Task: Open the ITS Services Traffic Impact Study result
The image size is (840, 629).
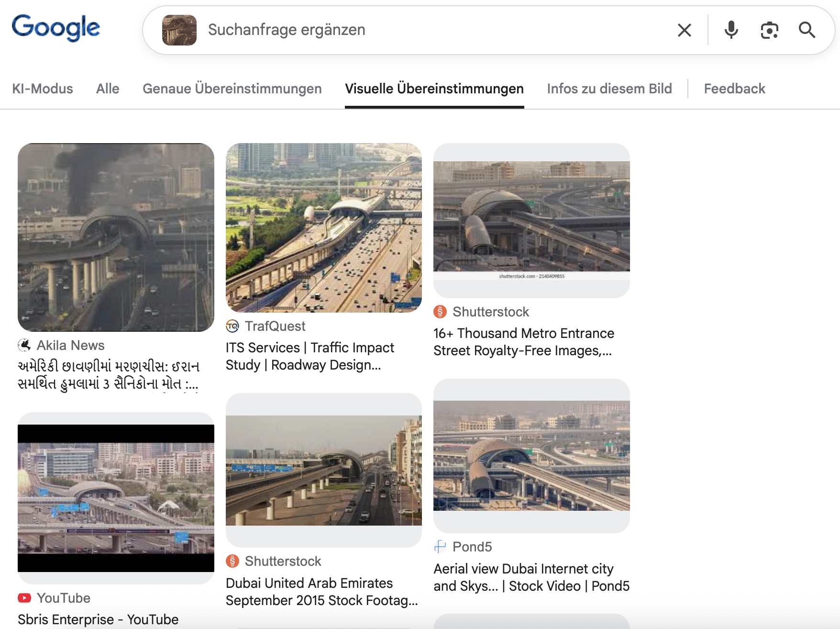Action: click(x=309, y=356)
